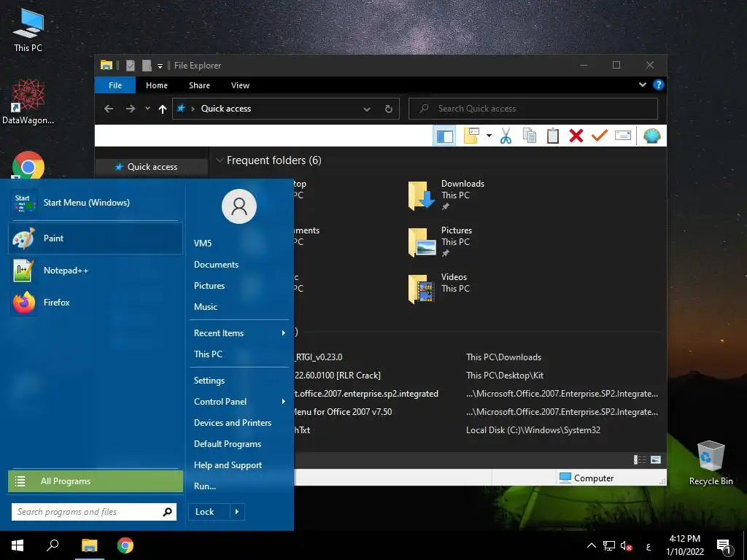The height and width of the screenshot is (560, 747).
Task: Click the Paste clipboard icon
Action: [x=553, y=136]
